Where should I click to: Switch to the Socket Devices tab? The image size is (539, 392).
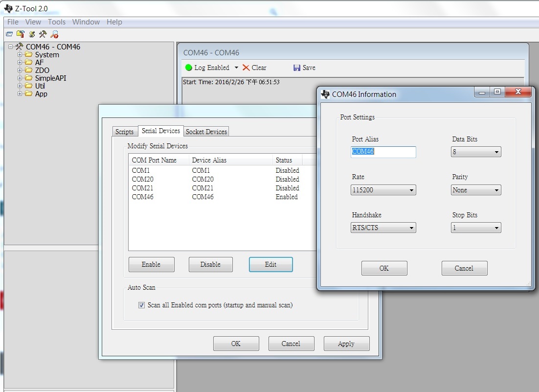[x=206, y=132]
